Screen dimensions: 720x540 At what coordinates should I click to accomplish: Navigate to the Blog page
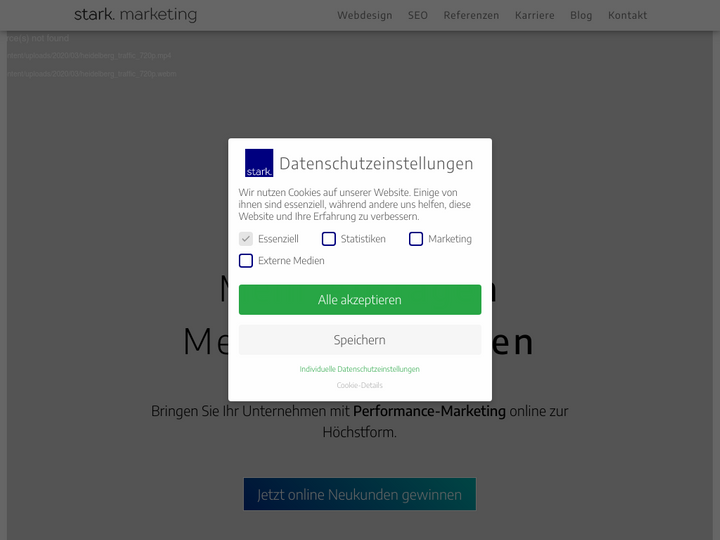[x=581, y=16]
